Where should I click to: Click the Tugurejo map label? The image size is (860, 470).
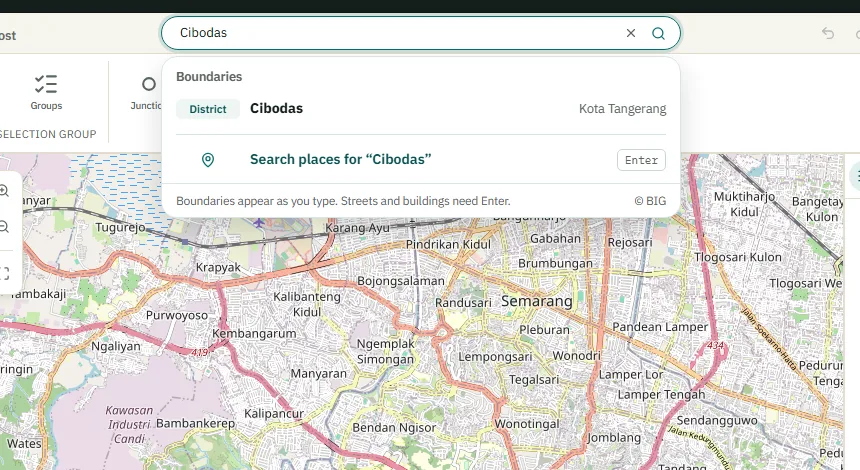[x=120, y=227]
